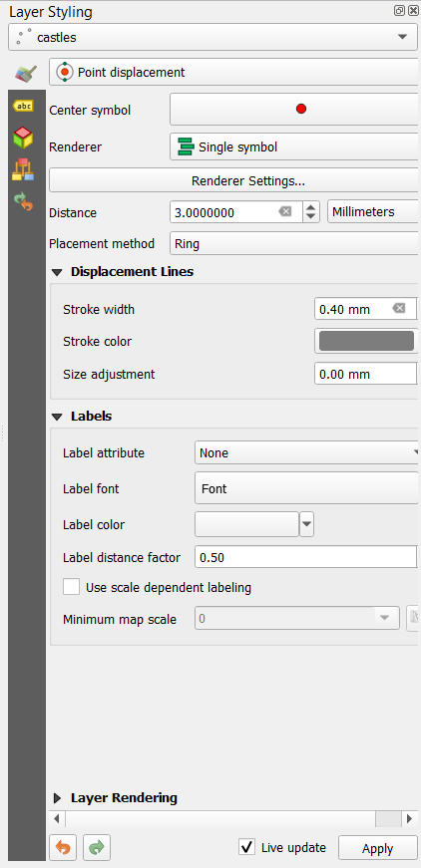421x868 pixels.
Task: Click the horizontal scrollbar right arrow
Action: coord(409,818)
